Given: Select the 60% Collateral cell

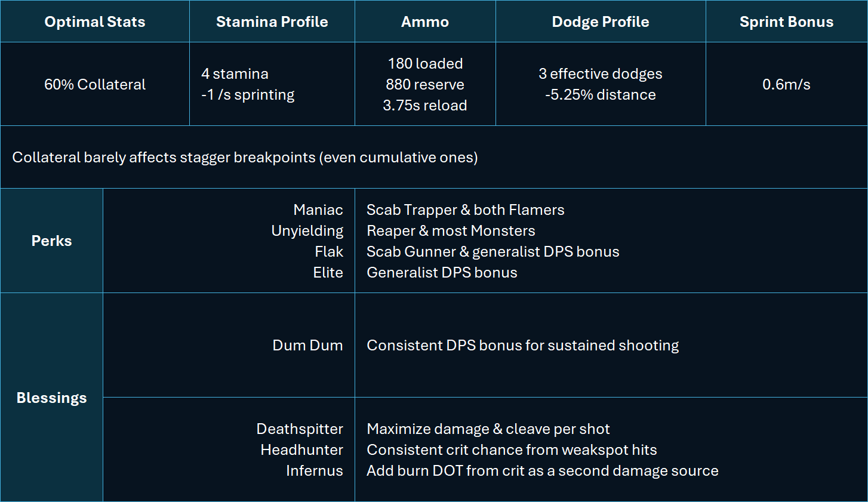Looking at the screenshot, I should coord(95,84).
